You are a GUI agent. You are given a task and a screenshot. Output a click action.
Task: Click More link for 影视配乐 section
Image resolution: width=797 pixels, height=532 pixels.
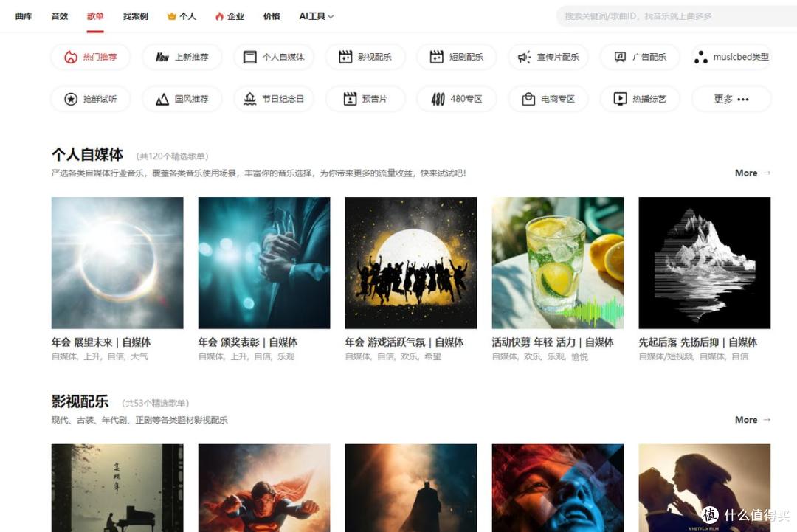click(x=752, y=420)
